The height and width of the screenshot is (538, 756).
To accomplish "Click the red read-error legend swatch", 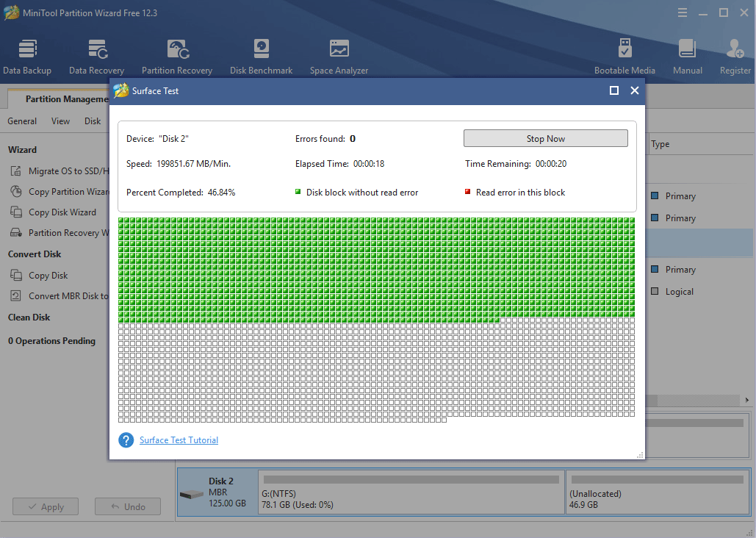I will (x=467, y=192).
